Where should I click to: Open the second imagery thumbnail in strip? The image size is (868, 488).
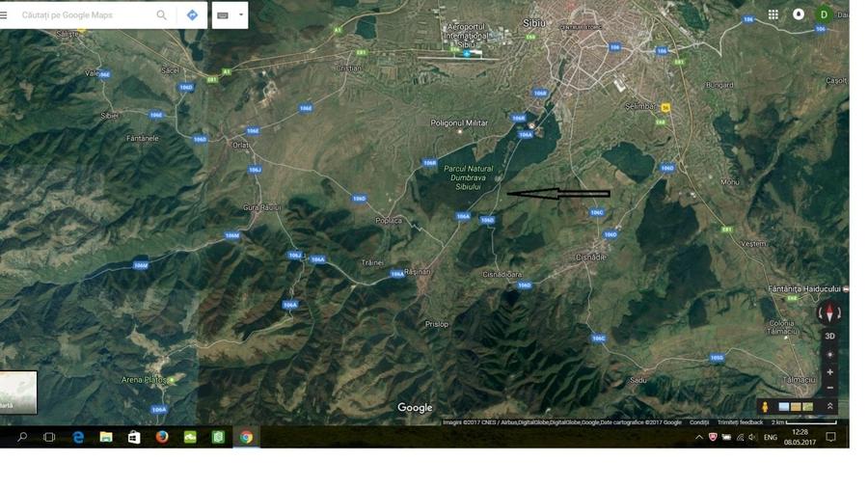(x=796, y=407)
